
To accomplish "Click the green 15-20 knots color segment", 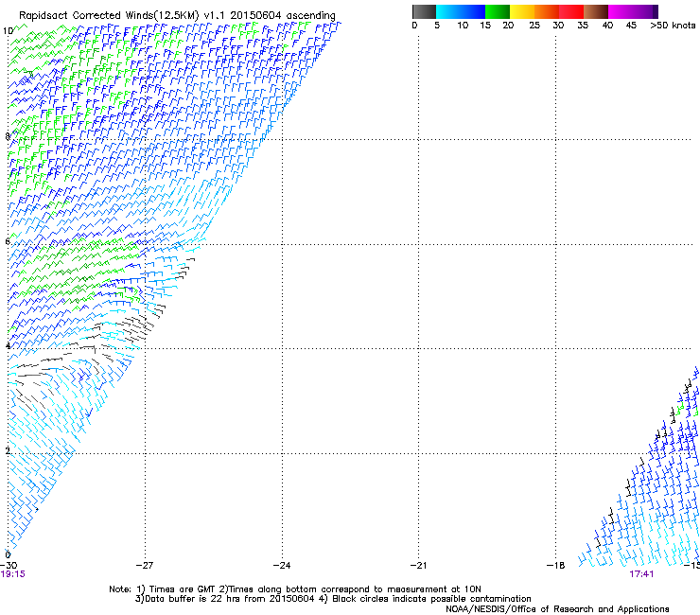I will tap(498, 11).
